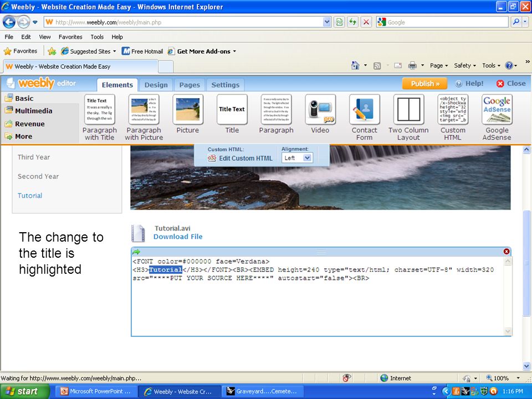This screenshot has height=399, width=532.
Task: Click the Print icon
Action: (x=412, y=65)
